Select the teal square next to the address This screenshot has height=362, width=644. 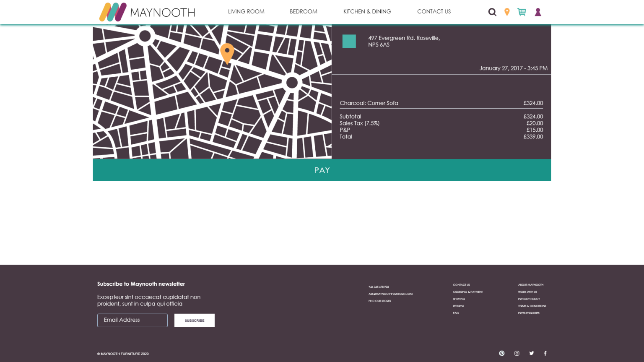click(x=349, y=41)
